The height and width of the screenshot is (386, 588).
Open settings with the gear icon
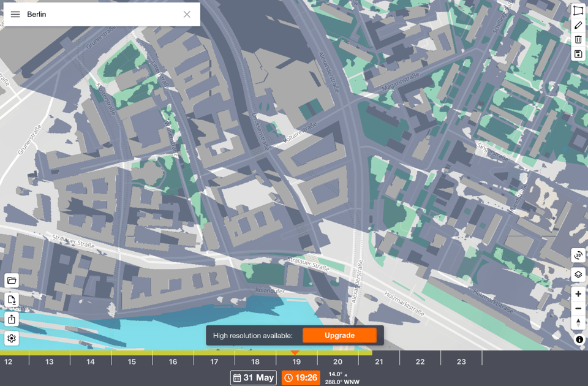[12, 338]
